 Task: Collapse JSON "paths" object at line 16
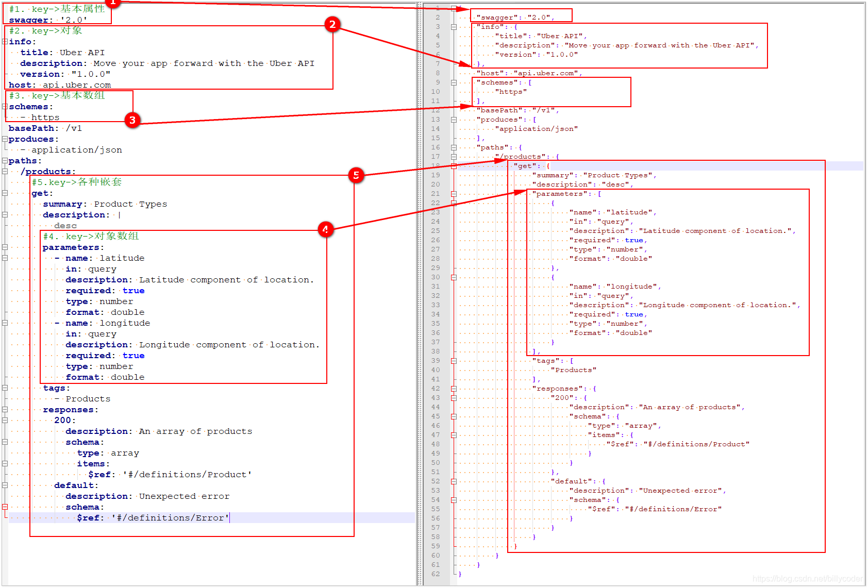454,147
